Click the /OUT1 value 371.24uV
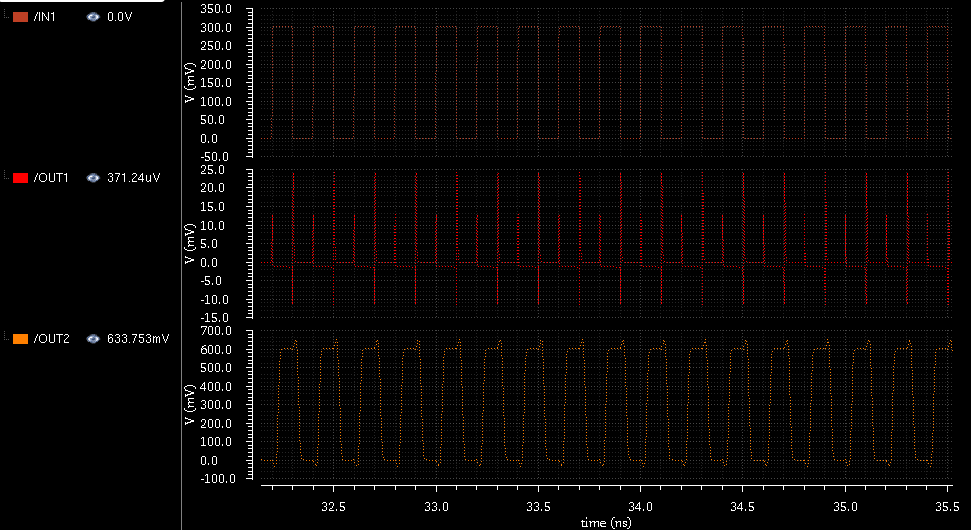 click(134, 178)
